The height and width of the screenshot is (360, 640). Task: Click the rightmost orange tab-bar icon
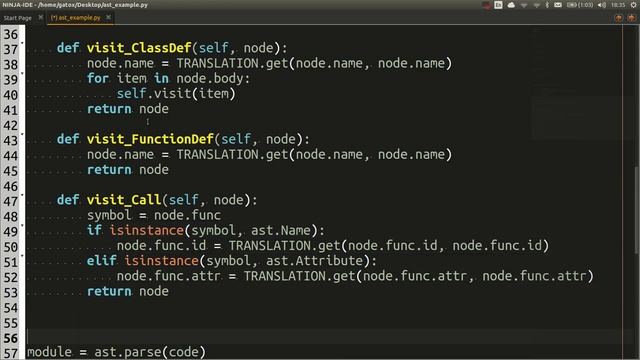tap(631, 18)
